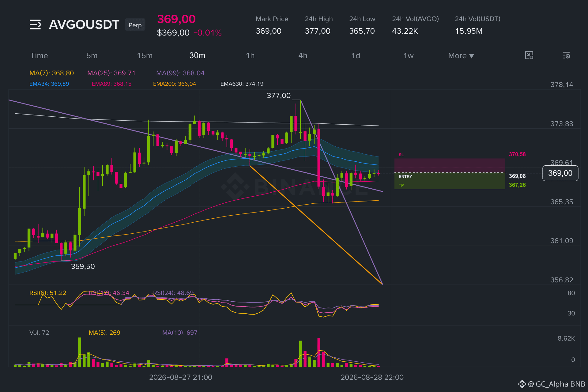The width and height of the screenshot is (588, 392).
Task: Click the EMA89 indicator label
Action: tap(111, 84)
